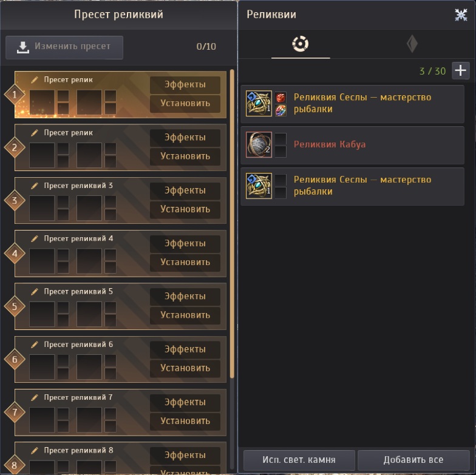Select the preset 6 diamond number badge

(x=15, y=359)
